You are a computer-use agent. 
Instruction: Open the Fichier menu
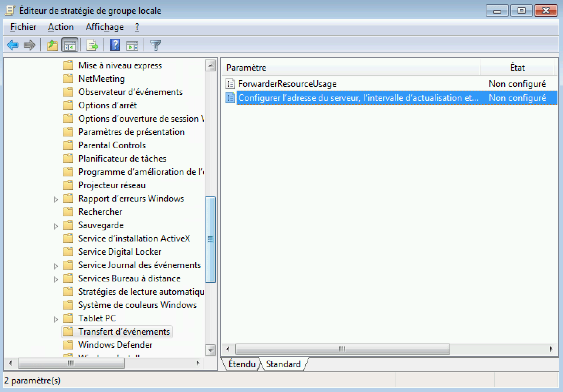pyautogui.click(x=23, y=27)
